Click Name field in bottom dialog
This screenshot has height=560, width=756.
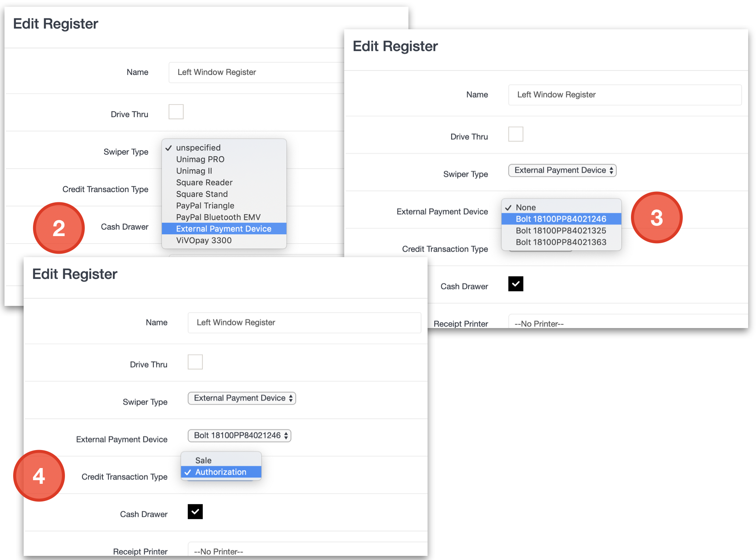pos(304,322)
